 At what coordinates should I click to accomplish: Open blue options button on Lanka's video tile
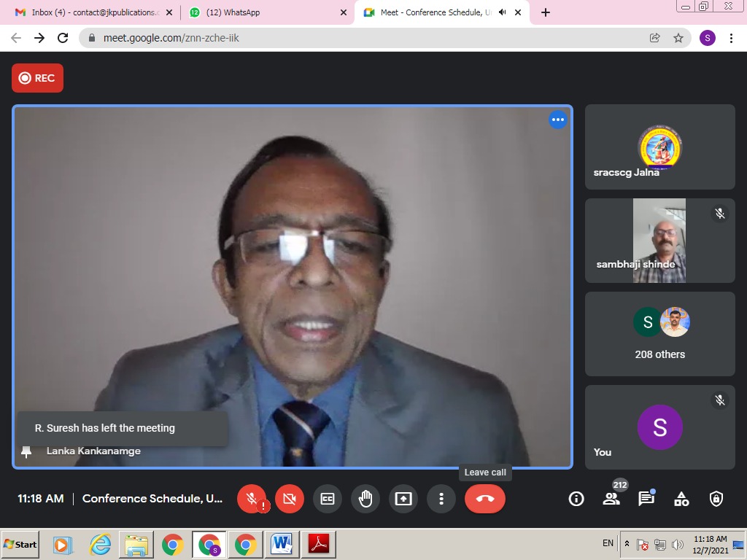click(558, 120)
